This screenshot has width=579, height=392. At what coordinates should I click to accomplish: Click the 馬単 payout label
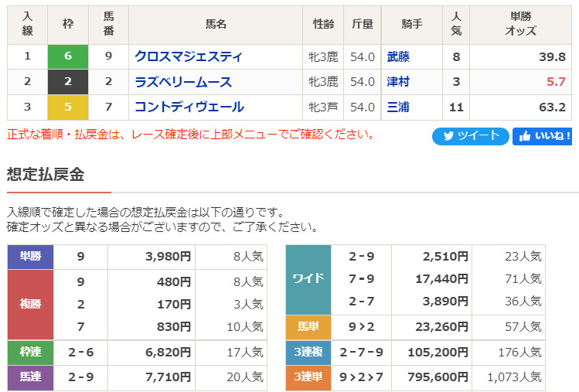click(308, 327)
